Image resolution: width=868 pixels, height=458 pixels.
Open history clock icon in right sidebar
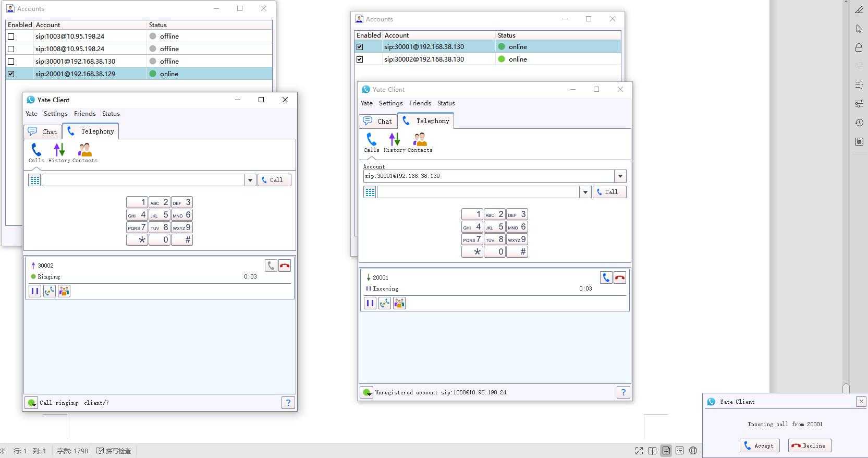[x=859, y=123]
